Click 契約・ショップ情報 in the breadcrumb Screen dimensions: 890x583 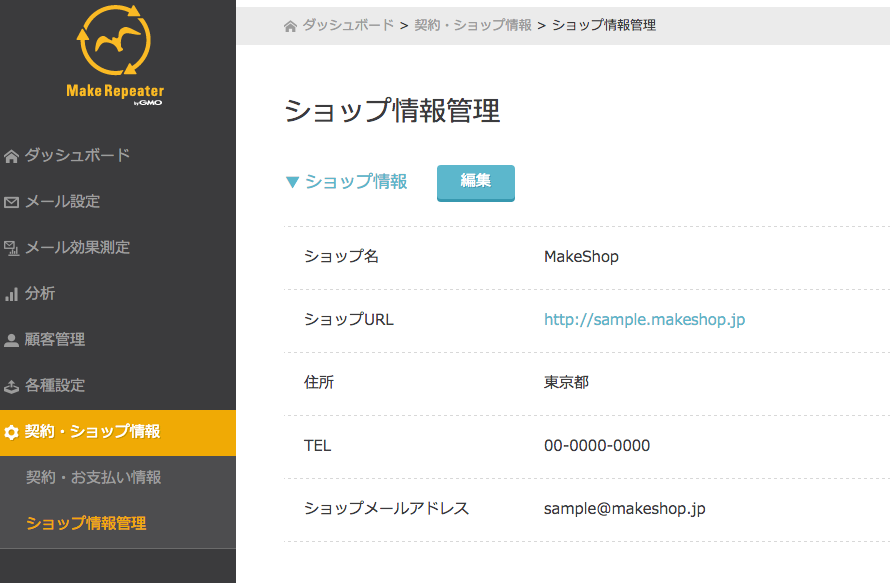tap(472, 25)
